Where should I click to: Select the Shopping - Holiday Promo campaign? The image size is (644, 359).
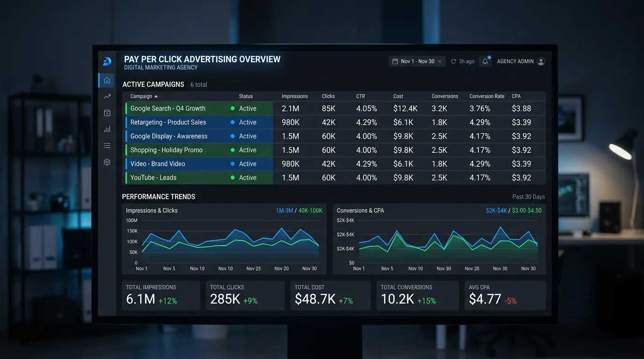[x=166, y=150]
